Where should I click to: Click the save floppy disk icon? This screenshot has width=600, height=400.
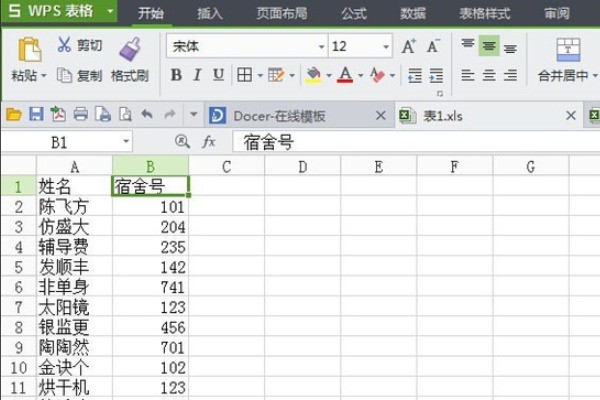click(36, 114)
